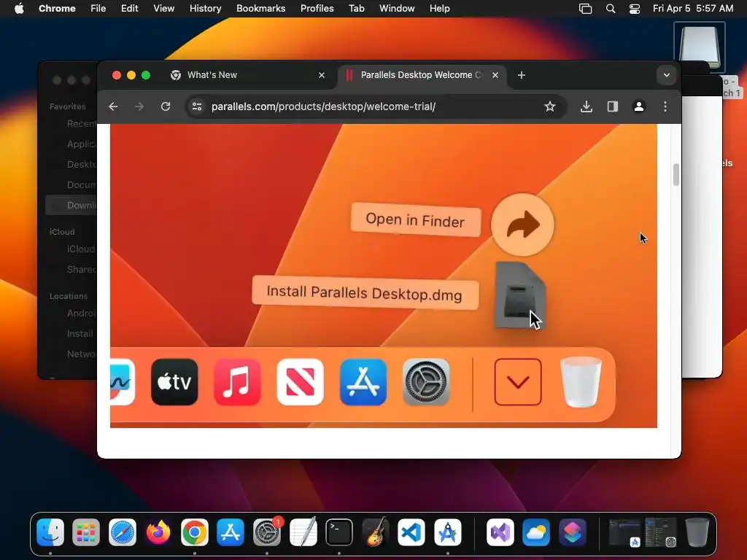Select Recents in Finder window sidebar
Image resolution: width=747 pixels, height=560 pixels.
coord(71,124)
